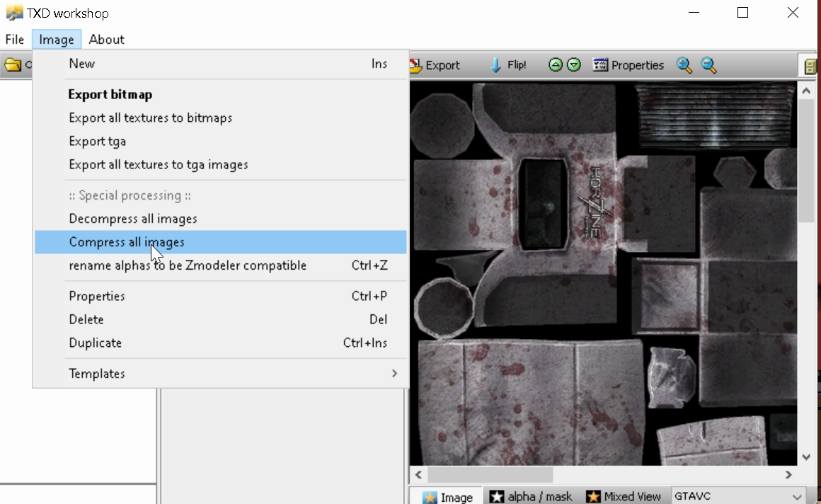Image resolution: width=821 pixels, height=504 pixels.
Task: Open the About menu
Action: (106, 40)
